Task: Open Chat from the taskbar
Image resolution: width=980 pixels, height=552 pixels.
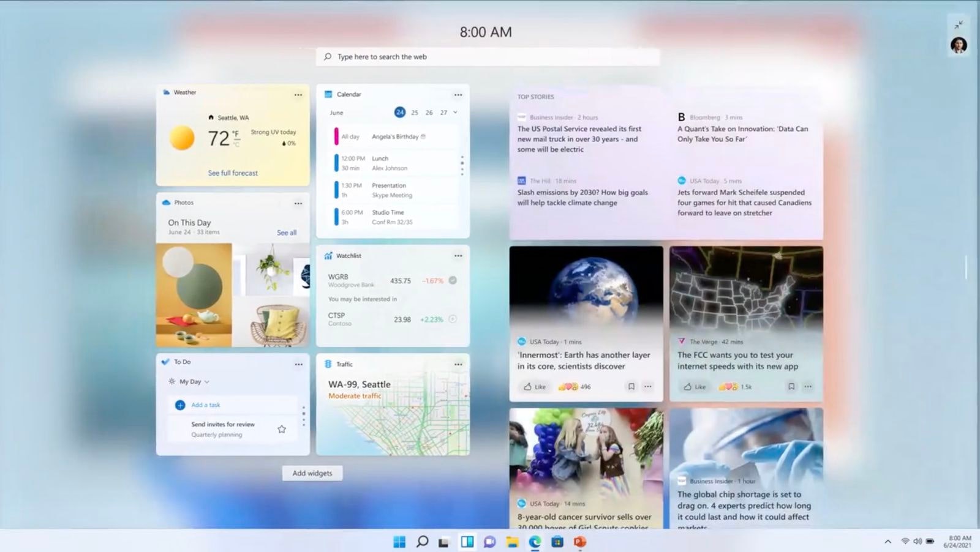Action: click(x=489, y=542)
